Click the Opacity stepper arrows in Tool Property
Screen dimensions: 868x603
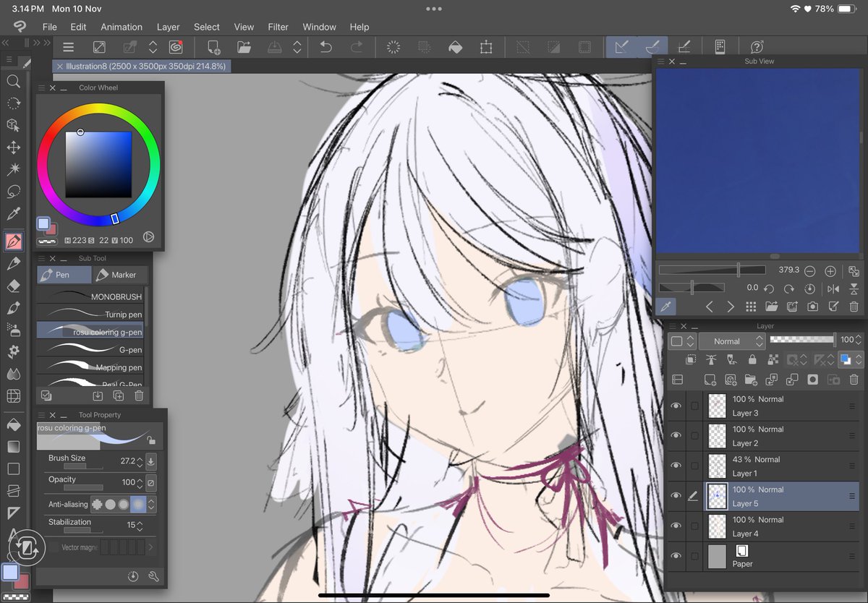pyautogui.click(x=140, y=482)
